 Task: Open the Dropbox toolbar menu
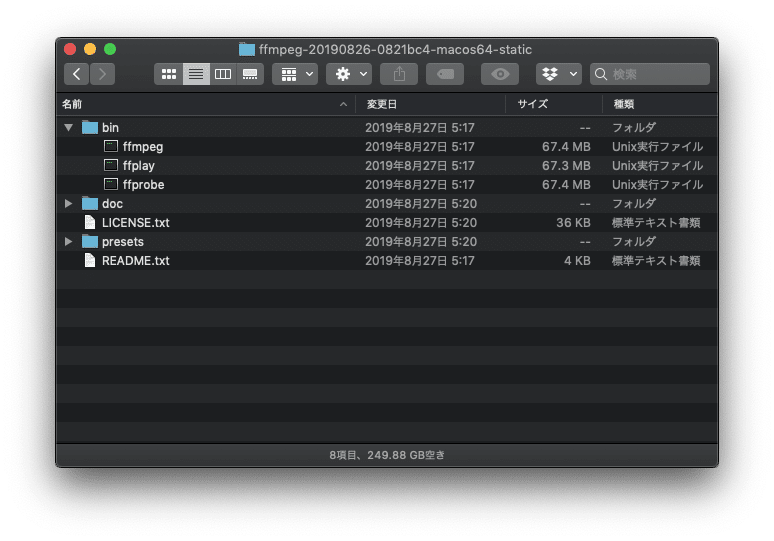[x=559, y=74]
